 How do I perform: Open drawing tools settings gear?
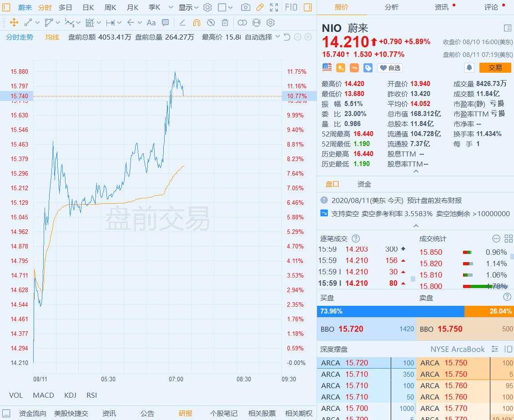coord(271,23)
